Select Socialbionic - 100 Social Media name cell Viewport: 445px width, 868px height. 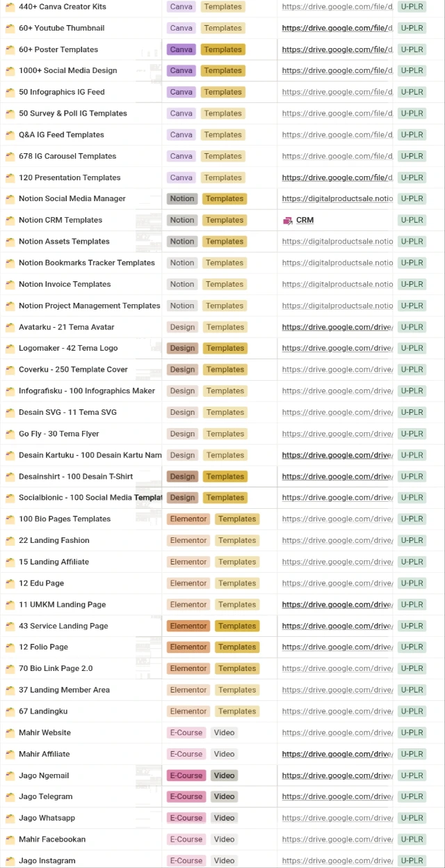point(90,498)
